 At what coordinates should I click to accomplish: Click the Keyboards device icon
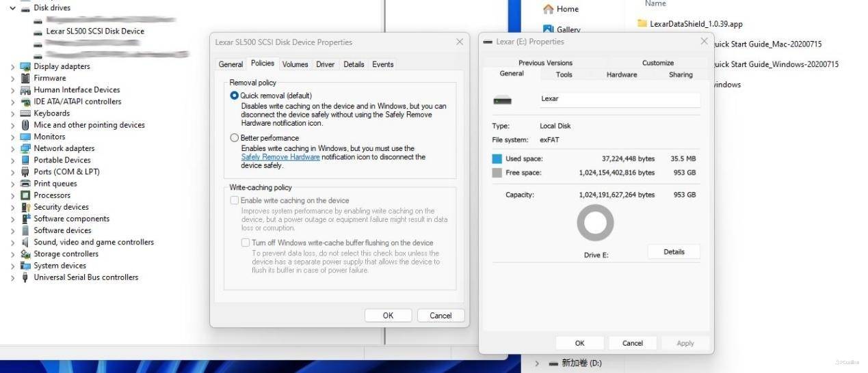tap(25, 113)
